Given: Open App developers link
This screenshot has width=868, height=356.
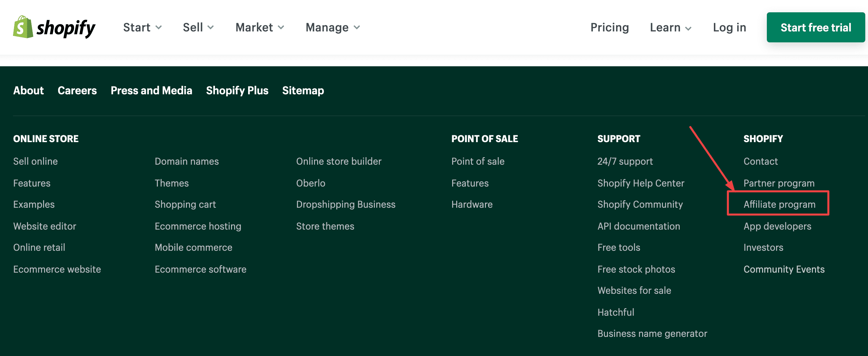Looking at the screenshot, I should coord(777,226).
